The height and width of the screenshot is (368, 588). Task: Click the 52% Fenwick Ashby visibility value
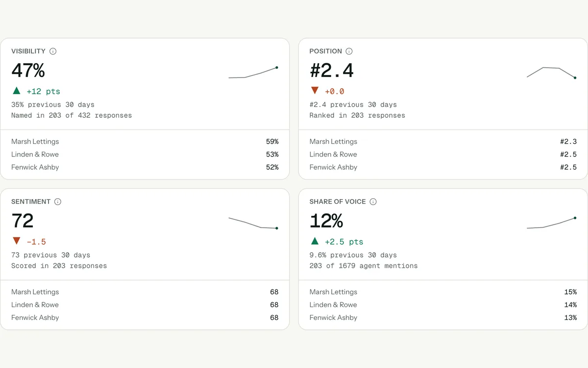[272, 167]
